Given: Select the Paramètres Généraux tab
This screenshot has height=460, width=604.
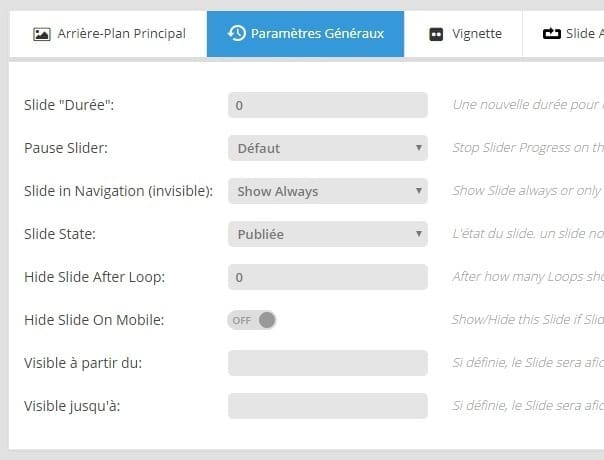Looking at the screenshot, I should point(306,34).
